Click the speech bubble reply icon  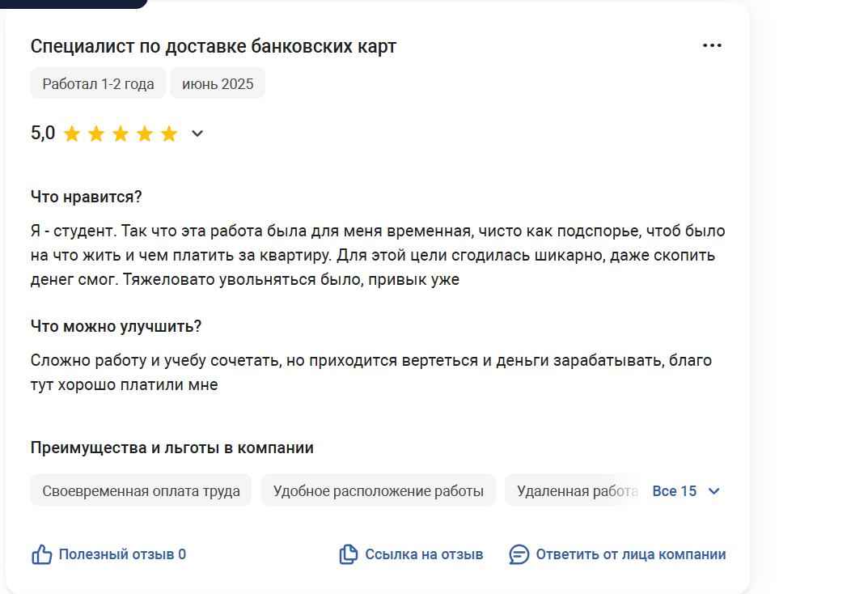click(519, 554)
